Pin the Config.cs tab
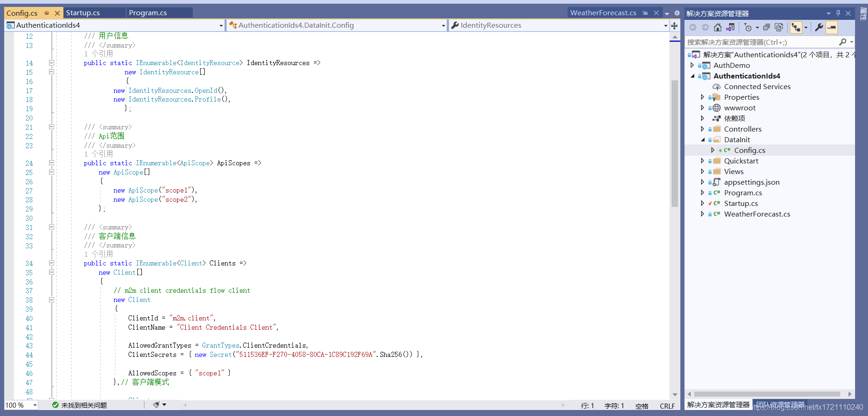The image size is (868, 416). click(46, 13)
